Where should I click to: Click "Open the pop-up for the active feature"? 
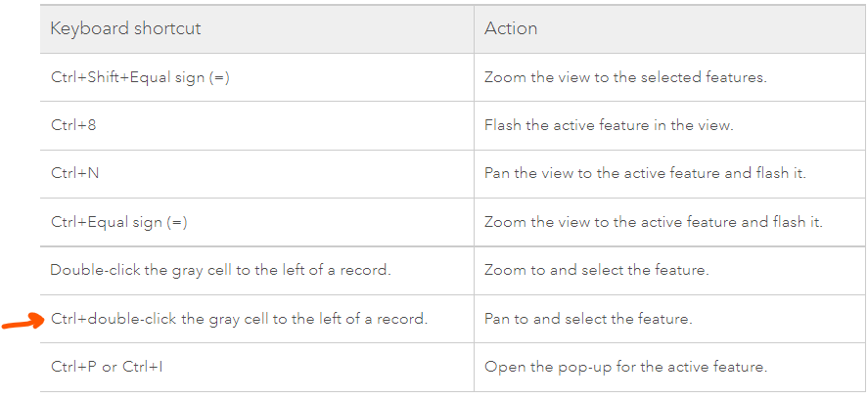tap(625, 368)
